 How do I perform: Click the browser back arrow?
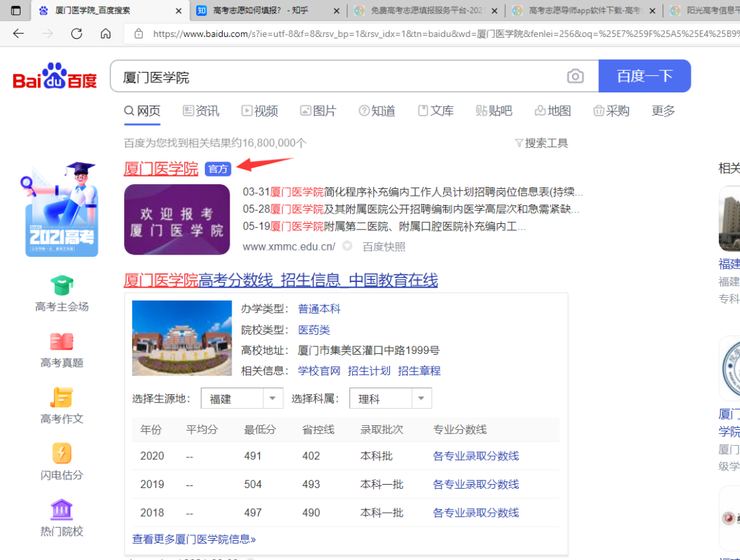point(18,31)
